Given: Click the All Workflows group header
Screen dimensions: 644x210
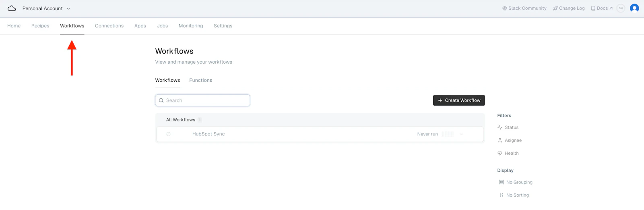Looking at the screenshot, I should pos(320,120).
